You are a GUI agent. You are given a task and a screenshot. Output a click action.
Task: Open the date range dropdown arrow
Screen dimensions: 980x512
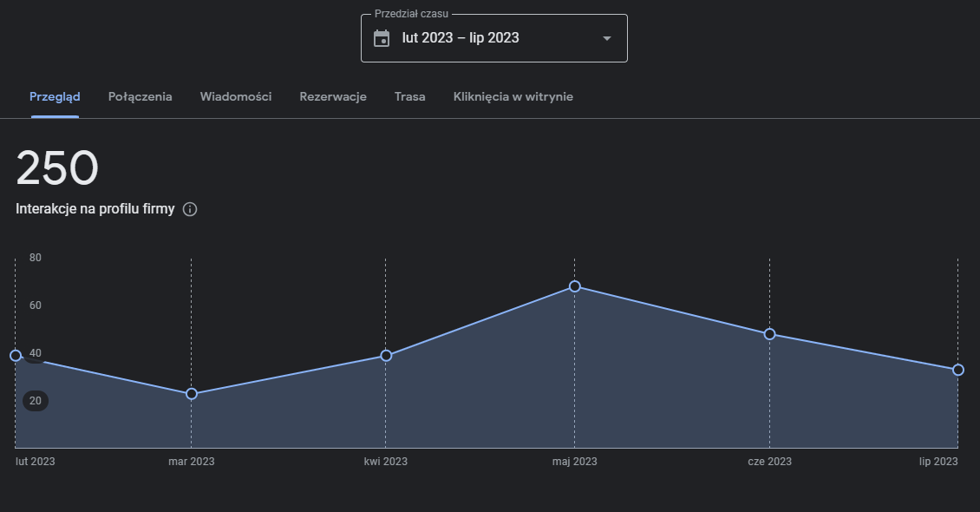click(x=606, y=38)
